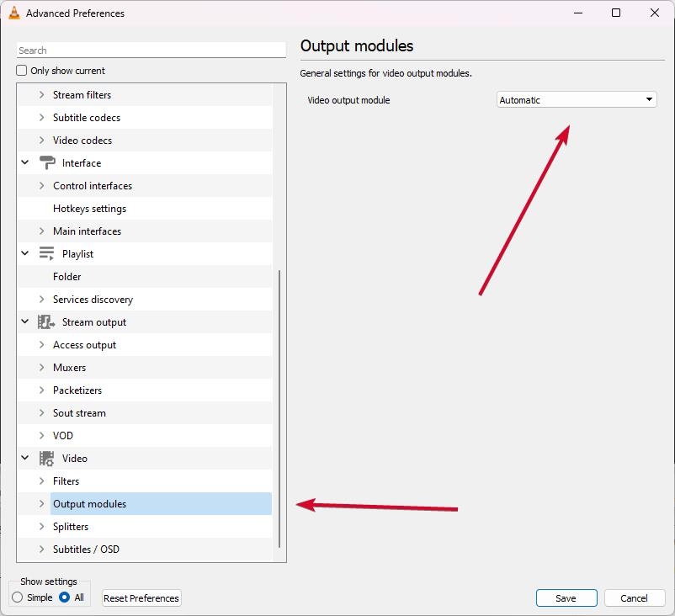Click the Reset Preferences button
This screenshot has width=675, height=616.
(141, 598)
